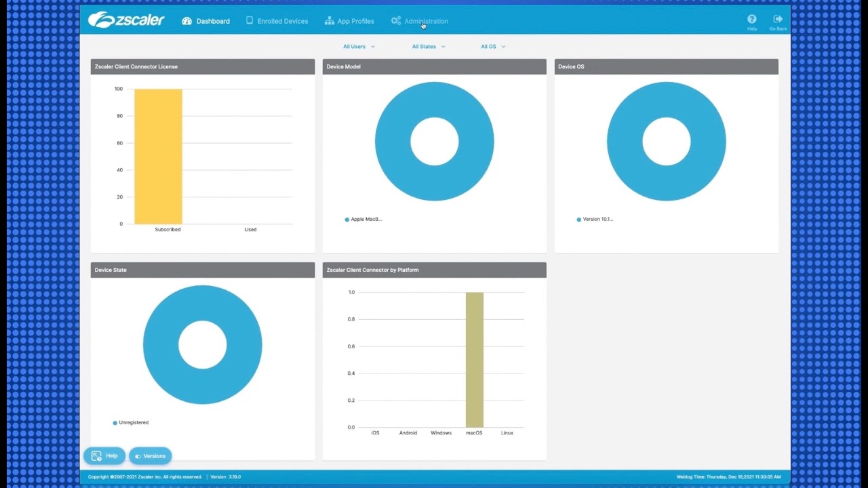Click the floating Help button at bottom left
Screen dimensions: 868x488
tap(104, 456)
